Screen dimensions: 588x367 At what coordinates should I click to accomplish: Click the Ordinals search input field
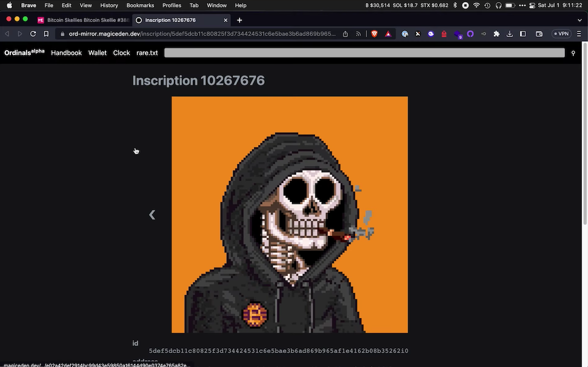(x=364, y=53)
